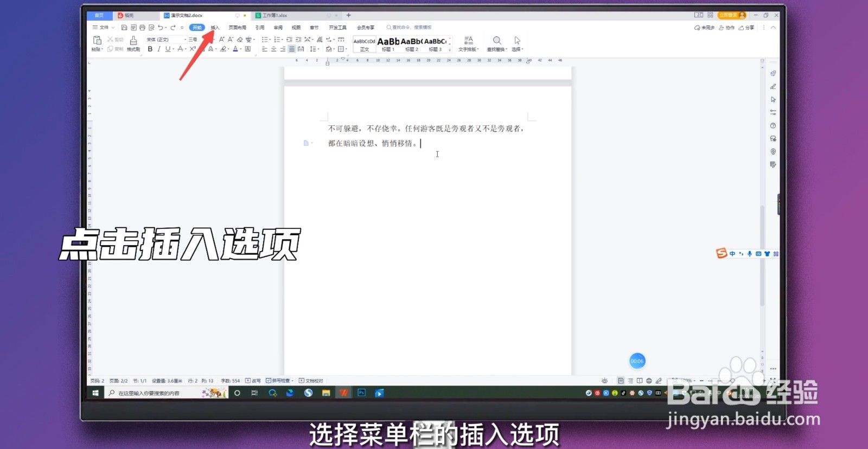Expand the styles gallery more arrow
This screenshot has height=449, width=868.
tap(450, 50)
